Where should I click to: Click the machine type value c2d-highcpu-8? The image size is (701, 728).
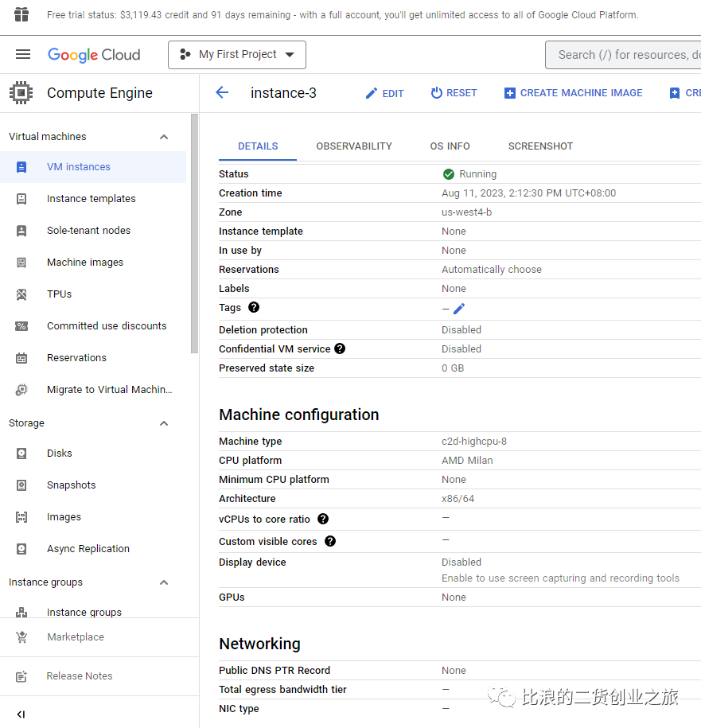click(x=474, y=441)
